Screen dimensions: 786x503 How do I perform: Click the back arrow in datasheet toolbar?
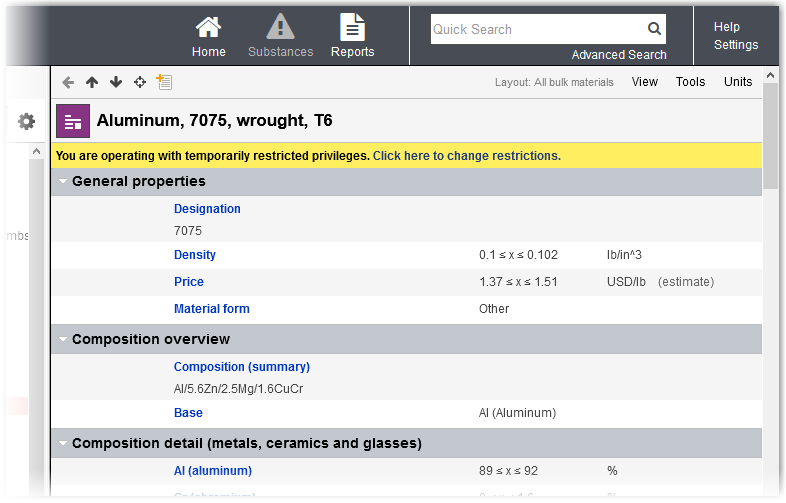pos(68,82)
